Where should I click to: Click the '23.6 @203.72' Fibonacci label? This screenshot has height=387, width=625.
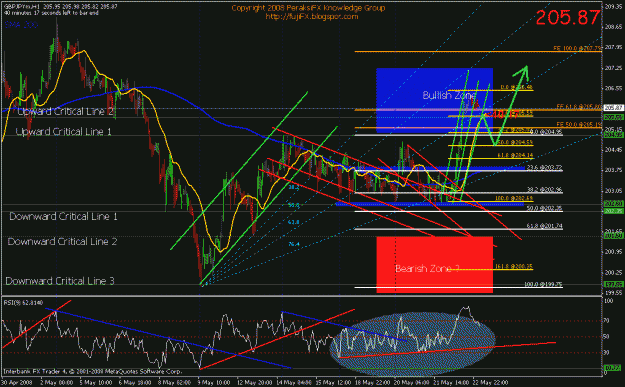(544, 167)
